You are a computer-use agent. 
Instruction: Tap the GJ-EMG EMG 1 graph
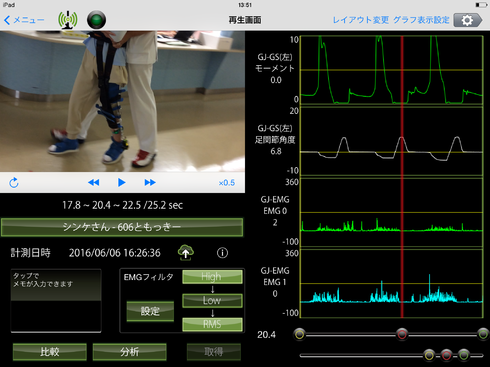392,283
